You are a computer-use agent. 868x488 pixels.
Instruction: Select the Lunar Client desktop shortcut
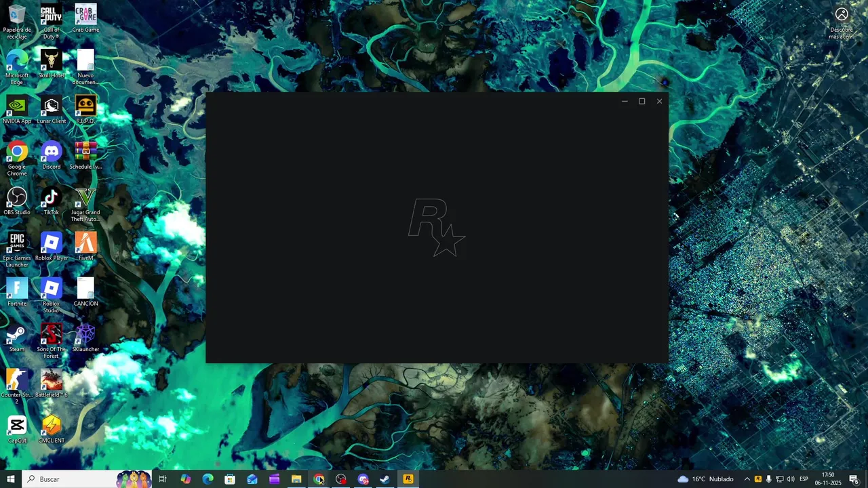point(52,110)
